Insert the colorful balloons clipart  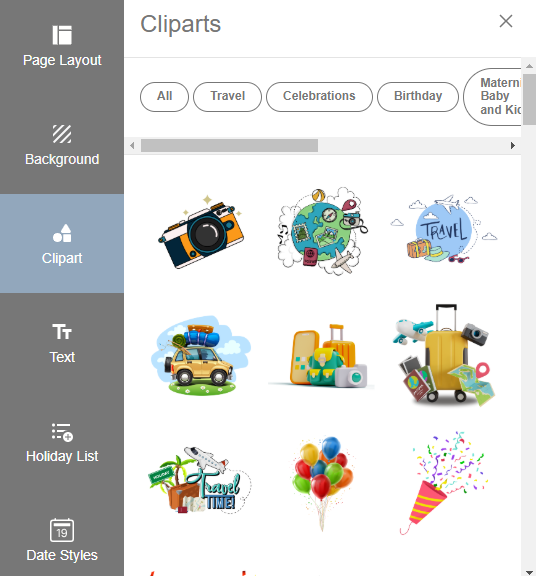click(x=322, y=483)
